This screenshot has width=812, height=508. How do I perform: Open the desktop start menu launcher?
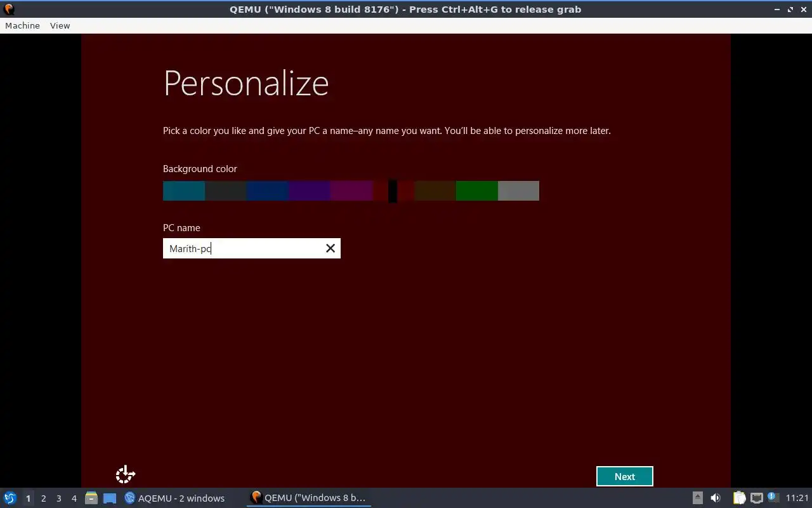click(x=10, y=498)
